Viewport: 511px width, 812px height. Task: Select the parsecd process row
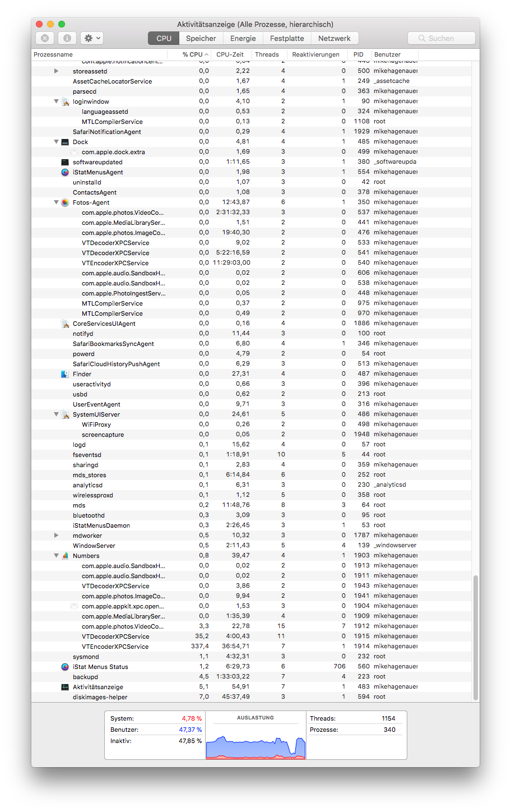252,91
